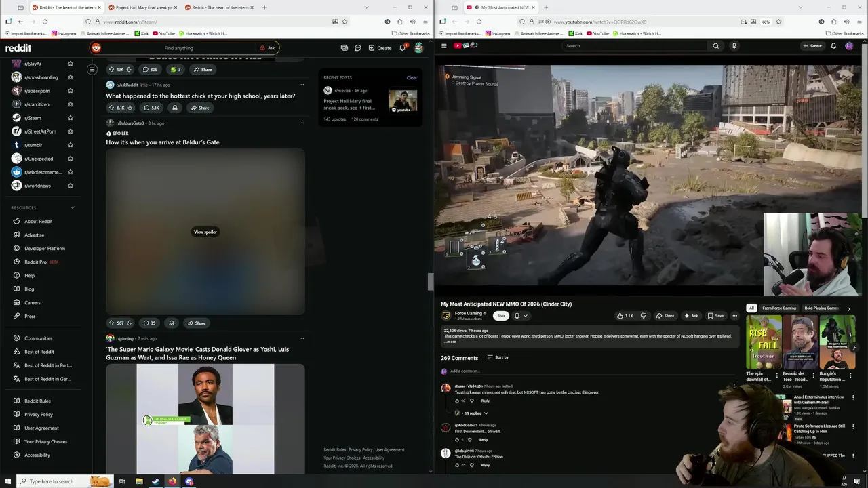The height and width of the screenshot is (488, 868).
Task: Open options for Mario Galaxy post
Action: point(302,338)
